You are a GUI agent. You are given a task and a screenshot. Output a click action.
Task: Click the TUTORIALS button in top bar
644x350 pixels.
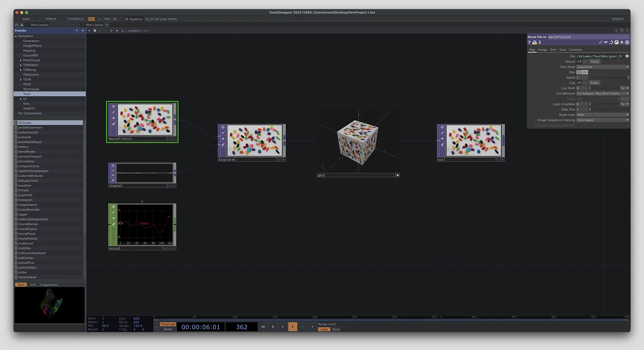75,19
